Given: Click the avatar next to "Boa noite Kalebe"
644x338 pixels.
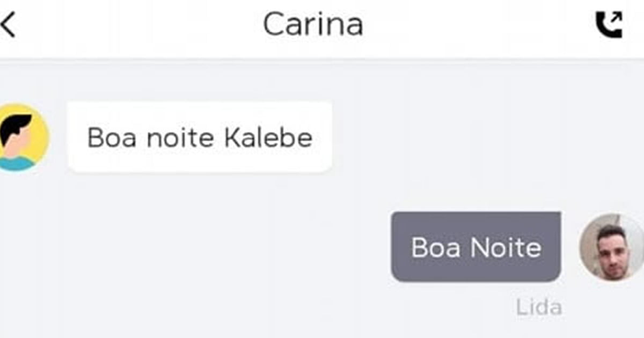Looking at the screenshot, I should [21, 138].
